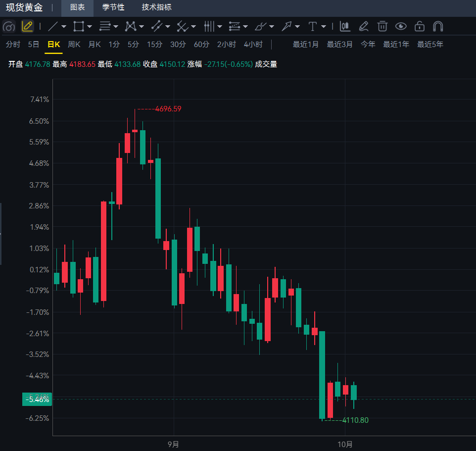Image resolution: width=476 pixels, height=451 pixels.
Task: Select the vertical bars cycle tool
Action: point(209,26)
